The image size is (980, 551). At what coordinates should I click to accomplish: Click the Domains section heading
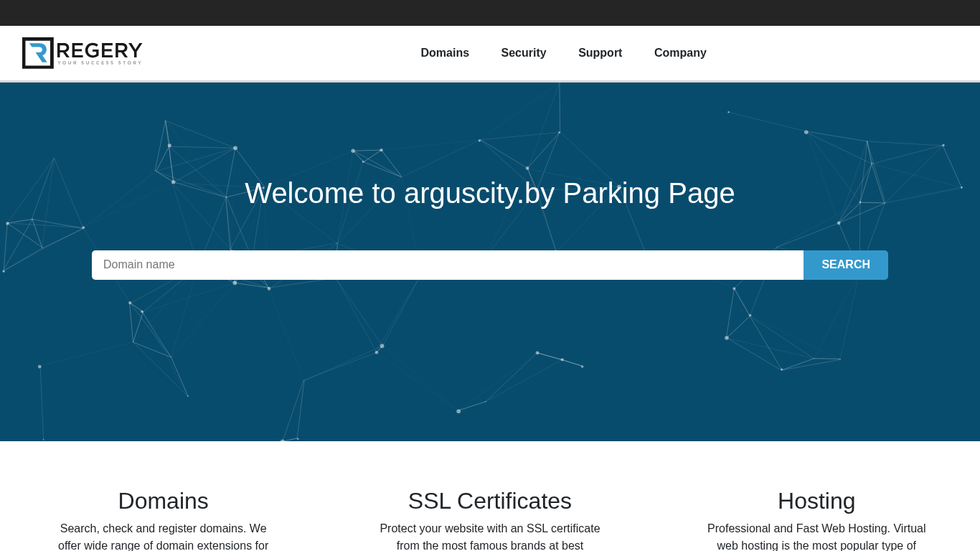164,501
